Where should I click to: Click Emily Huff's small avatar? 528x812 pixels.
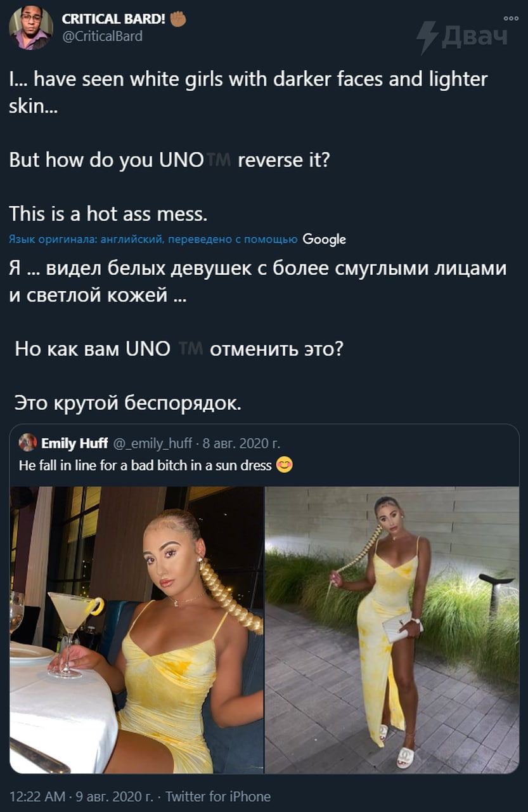(x=28, y=442)
